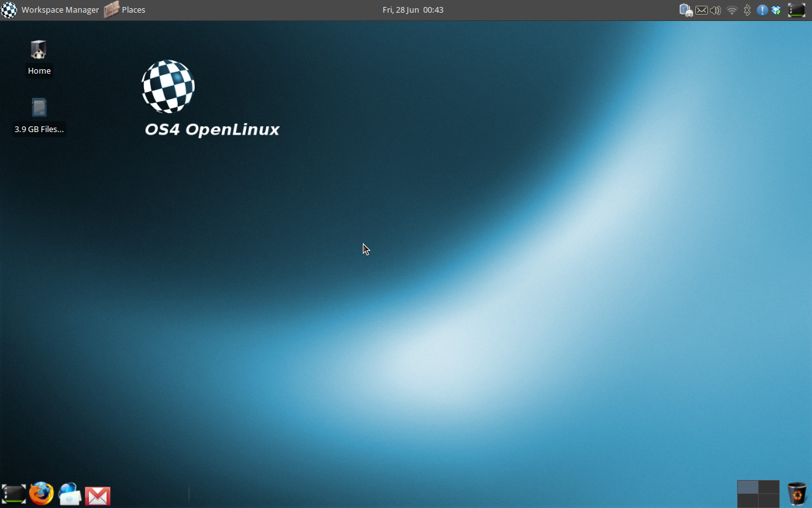The width and height of the screenshot is (812, 508).
Task: Select the highlighted top-left workspace
Action: click(x=747, y=486)
